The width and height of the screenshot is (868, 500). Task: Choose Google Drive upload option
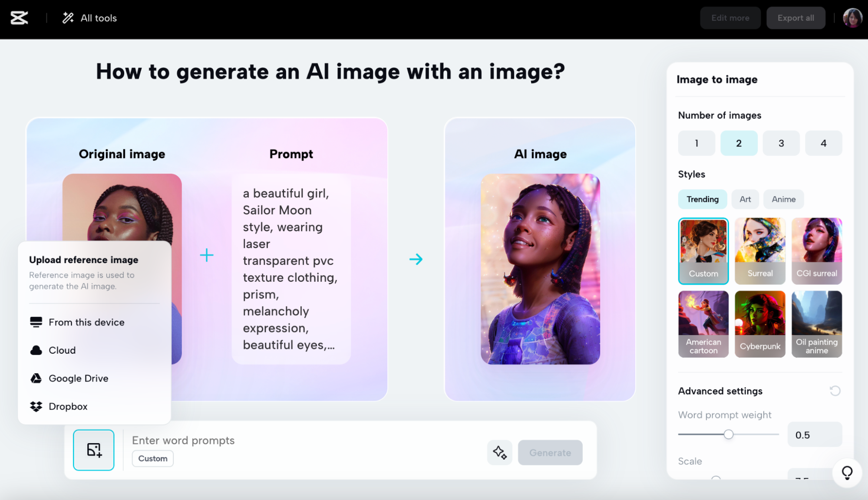coord(78,378)
